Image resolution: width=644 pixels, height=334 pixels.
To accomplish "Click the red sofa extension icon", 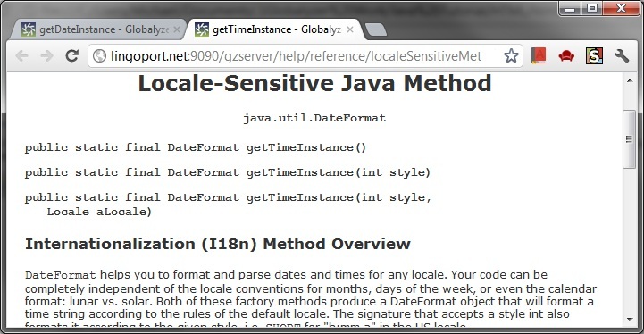I will 566,55.
